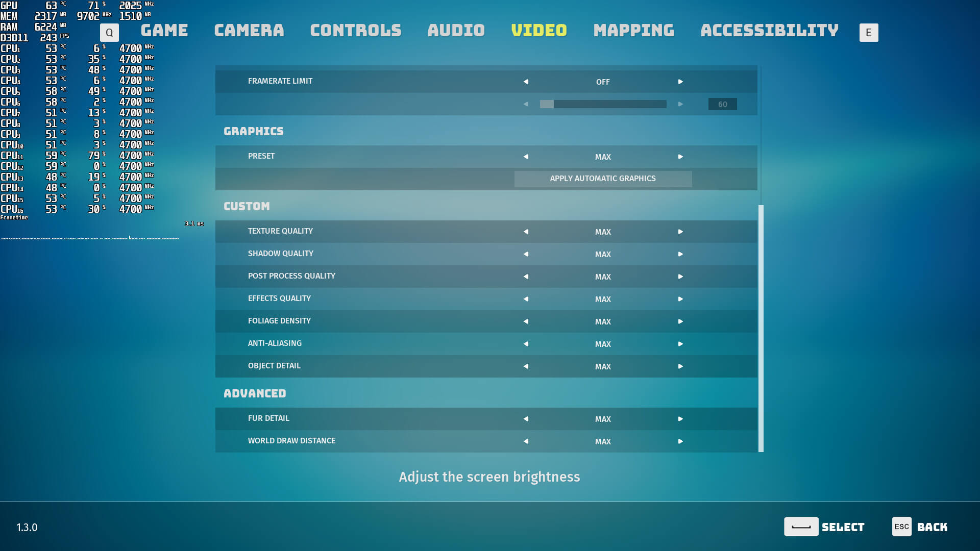Toggle Framerate Limit with right arrow
Screen dimensions: 980x551
[x=680, y=82]
